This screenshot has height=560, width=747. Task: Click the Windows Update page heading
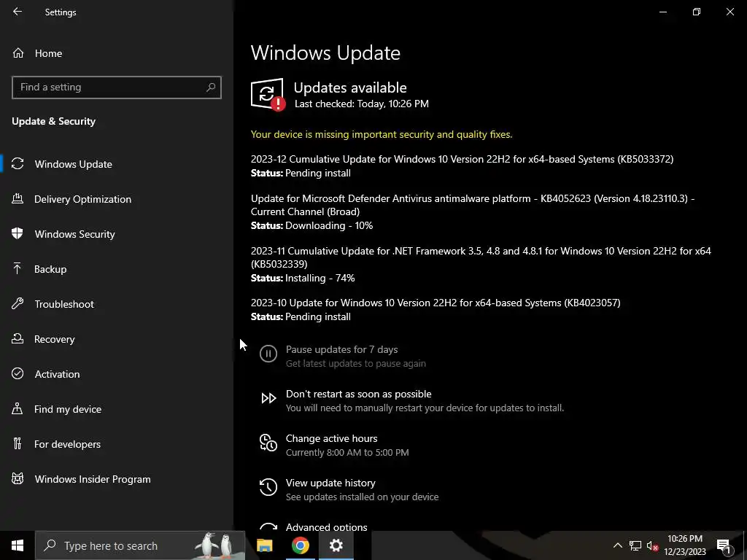coord(325,52)
